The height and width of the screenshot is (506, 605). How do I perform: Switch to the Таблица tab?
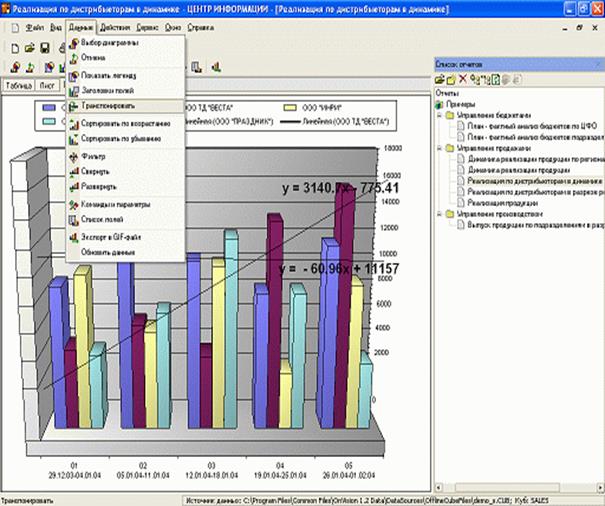pos(18,86)
